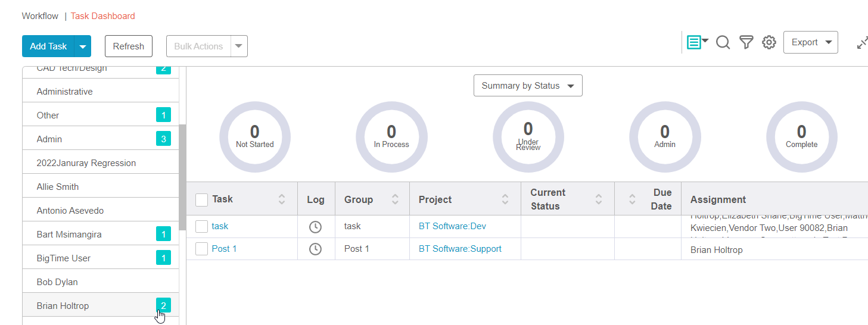Image resolution: width=868 pixels, height=325 pixels.
Task: Tick the checkbox beside Post 1
Action: pos(202,249)
